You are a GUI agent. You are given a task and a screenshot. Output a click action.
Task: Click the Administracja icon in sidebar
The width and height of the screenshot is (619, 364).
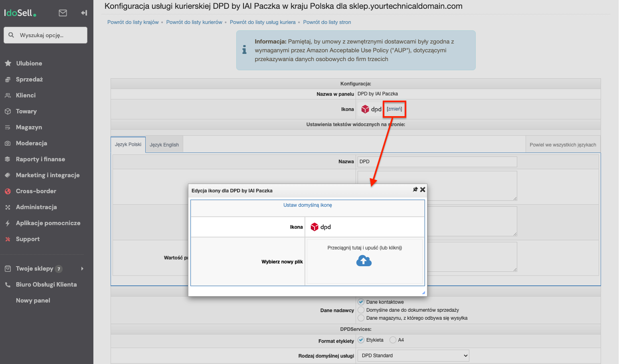[x=8, y=207]
